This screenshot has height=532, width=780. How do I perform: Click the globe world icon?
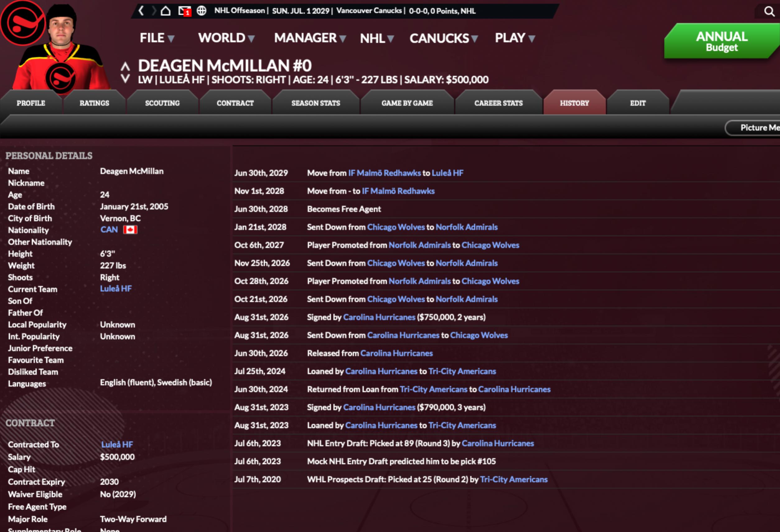point(201,11)
